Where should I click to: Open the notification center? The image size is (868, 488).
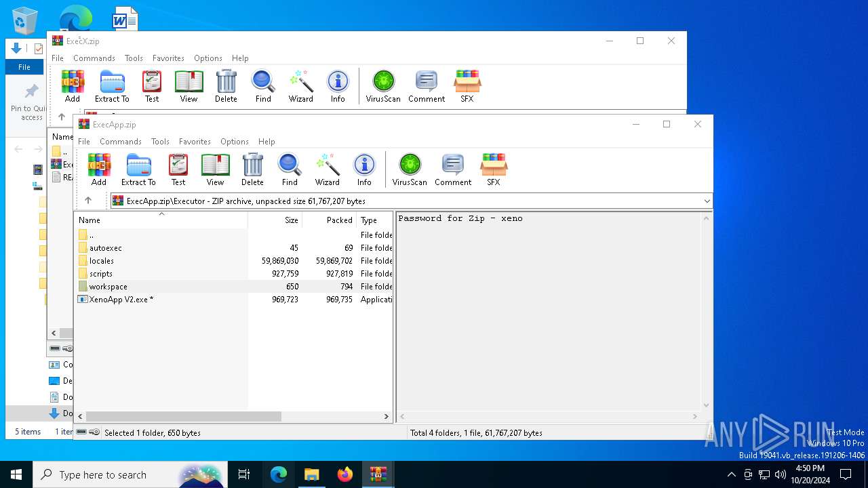click(x=846, y=474)
